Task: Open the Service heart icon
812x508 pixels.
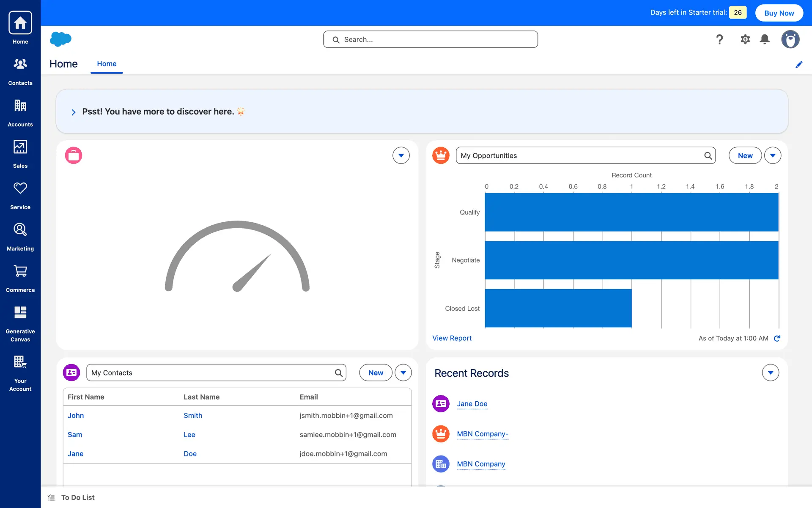Action: [20, 195]
